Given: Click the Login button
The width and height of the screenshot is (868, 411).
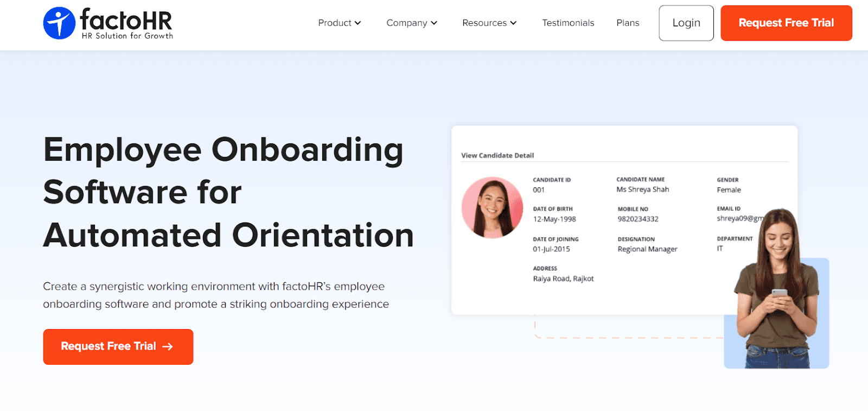Looking at the screenshot, I should tap(686, 23).
